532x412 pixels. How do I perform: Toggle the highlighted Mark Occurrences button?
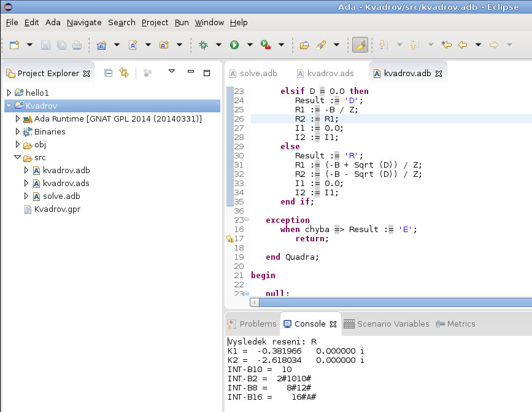(x=360, y=45)
